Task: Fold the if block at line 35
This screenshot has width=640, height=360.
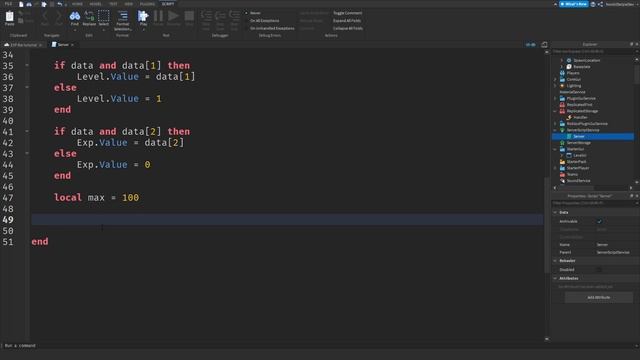Action: [27, 65]
